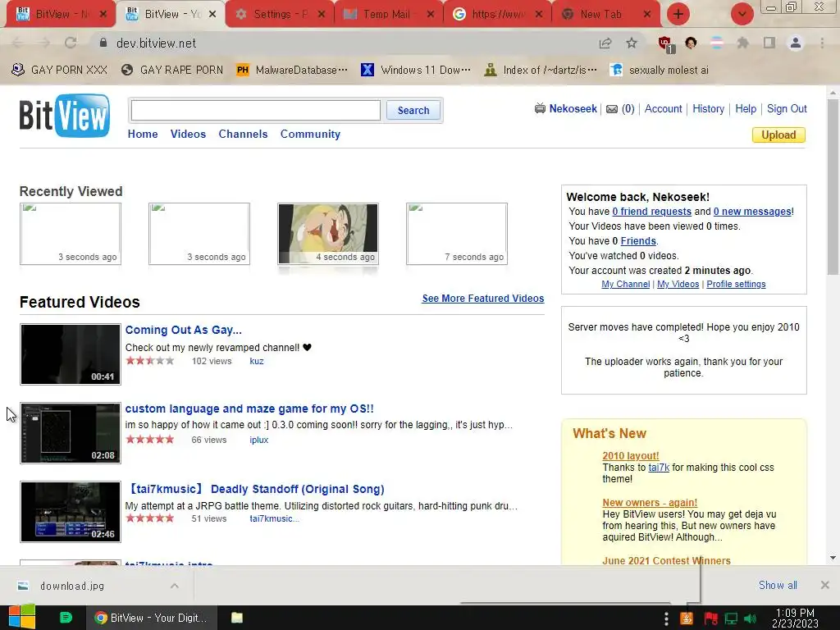840x630 pixels.
Task: Click the browser forward arrow
Action: pos(44,43)
